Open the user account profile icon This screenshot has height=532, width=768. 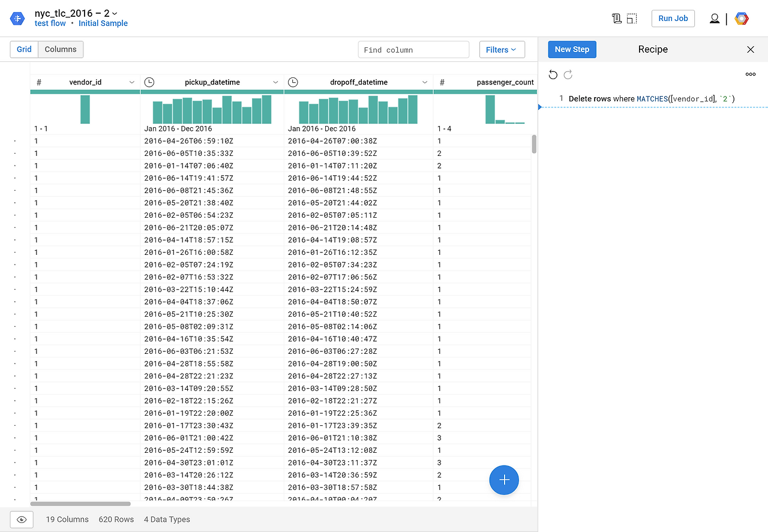(715, 19)
